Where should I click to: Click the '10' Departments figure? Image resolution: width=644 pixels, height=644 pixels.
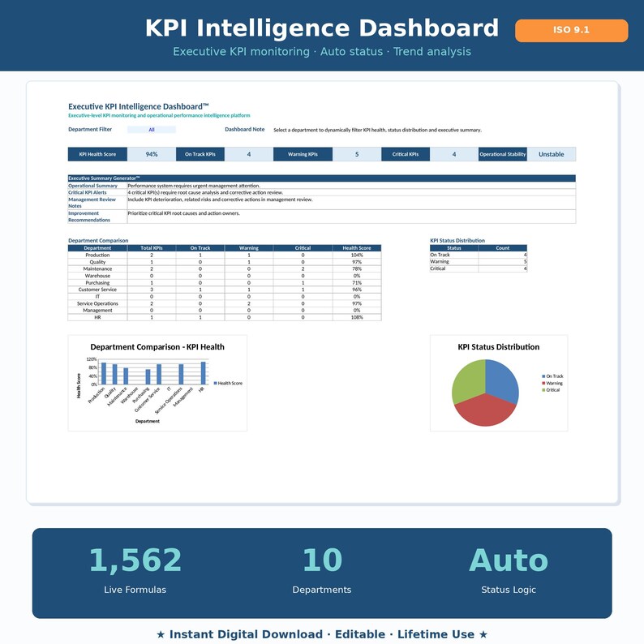point(322,560)
